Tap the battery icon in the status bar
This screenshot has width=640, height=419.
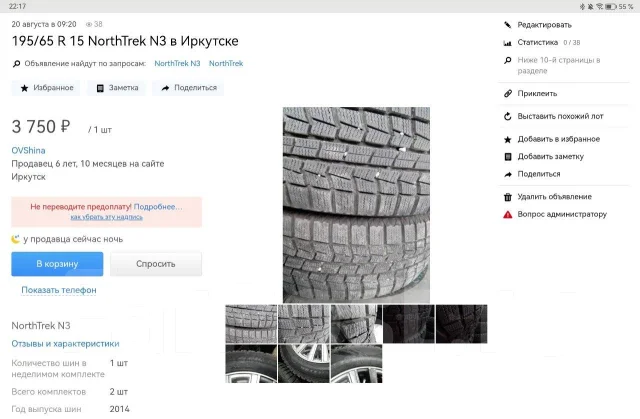[x=611, y=7]
